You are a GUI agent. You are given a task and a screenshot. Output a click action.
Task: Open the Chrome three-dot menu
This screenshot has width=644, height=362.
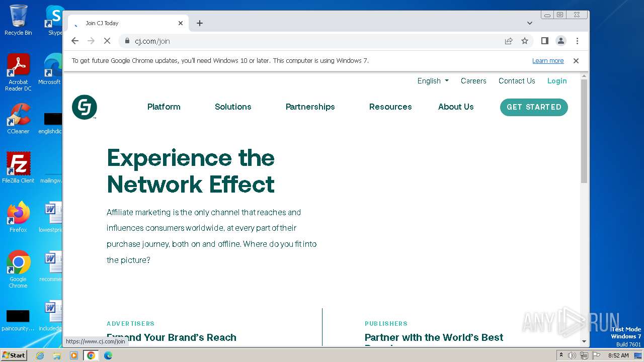point(577,41)
